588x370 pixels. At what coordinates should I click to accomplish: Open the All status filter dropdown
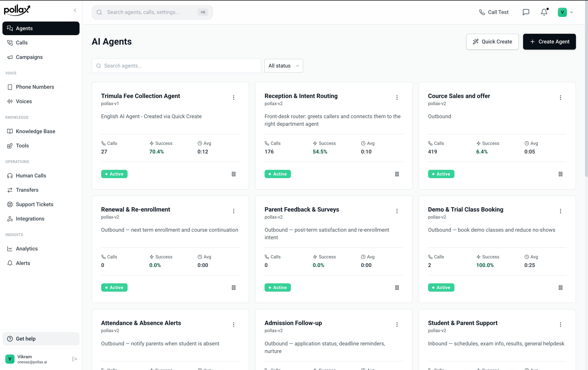(283, 66)
